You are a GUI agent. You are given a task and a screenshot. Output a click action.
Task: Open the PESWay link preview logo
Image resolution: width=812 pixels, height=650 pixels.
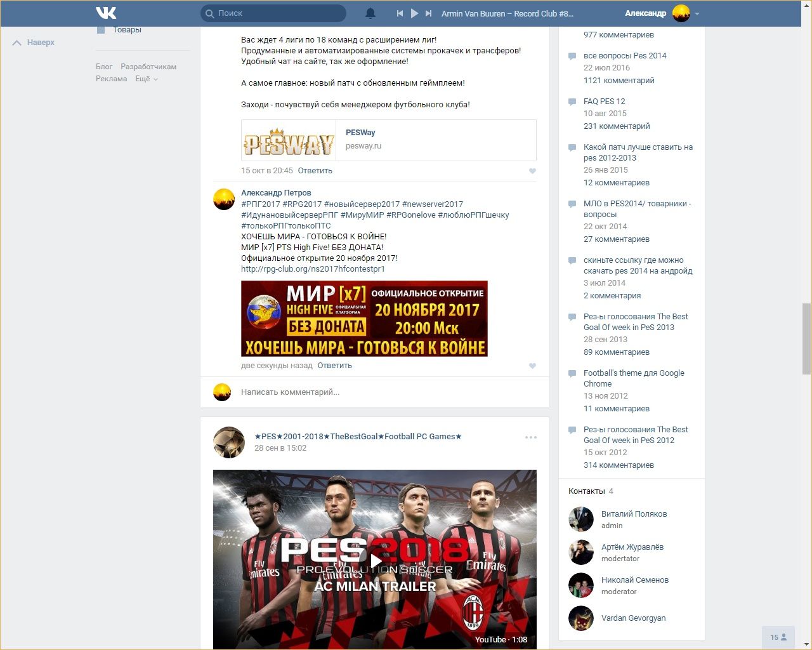tap(289, 140)
